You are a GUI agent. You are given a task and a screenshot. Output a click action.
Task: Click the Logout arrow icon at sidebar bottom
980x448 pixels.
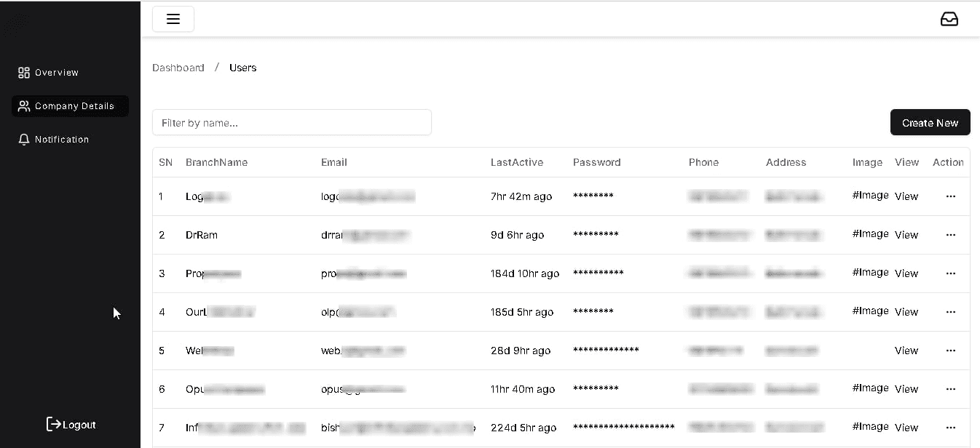tap(53, 423)
